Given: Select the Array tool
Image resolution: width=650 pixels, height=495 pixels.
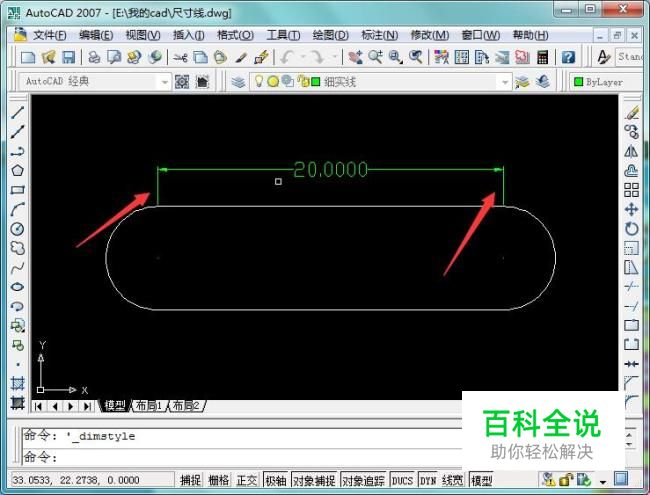Looking at the screenshot, I should (x=632, y=190).
